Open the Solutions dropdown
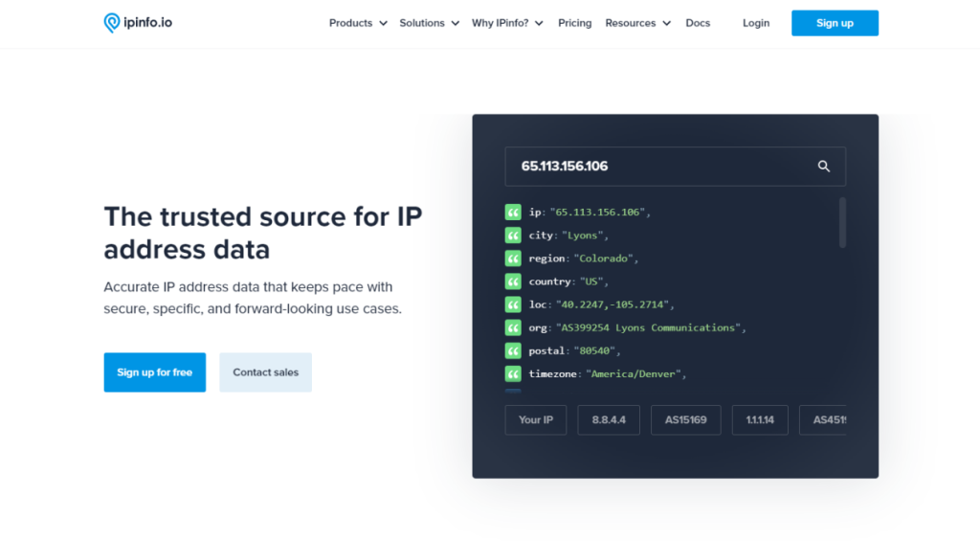The width and height of the screenshot is (980, 541). pyautogui.click(x=429, y=23)
